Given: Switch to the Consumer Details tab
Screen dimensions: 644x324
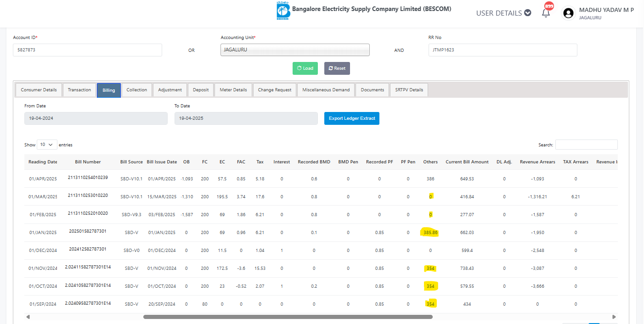Looking at the screenshot, I should 39,90.
